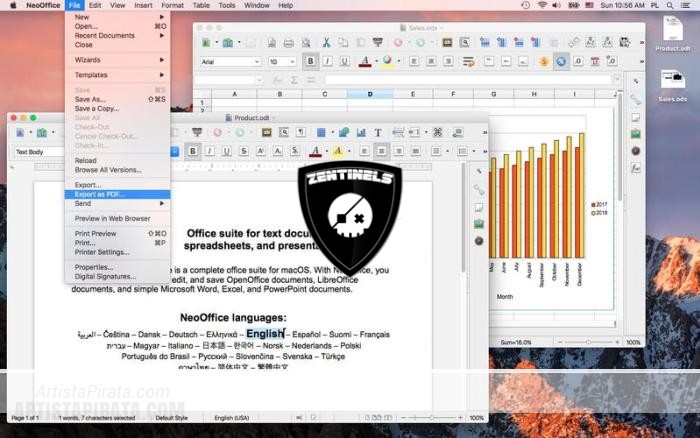Viewport: 700px width, 438px height.
Task: Click Insert Chart icon in Product.odt toolbar
Action: click(x=361, y=133)
